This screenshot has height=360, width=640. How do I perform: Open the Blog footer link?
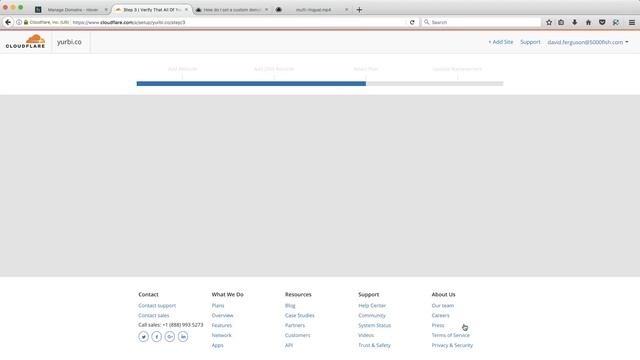290,306
